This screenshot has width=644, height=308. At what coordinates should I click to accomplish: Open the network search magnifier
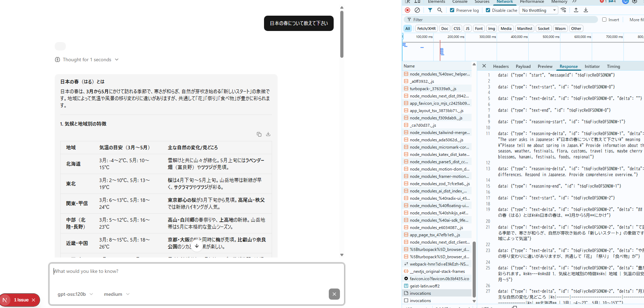(440, 10)
